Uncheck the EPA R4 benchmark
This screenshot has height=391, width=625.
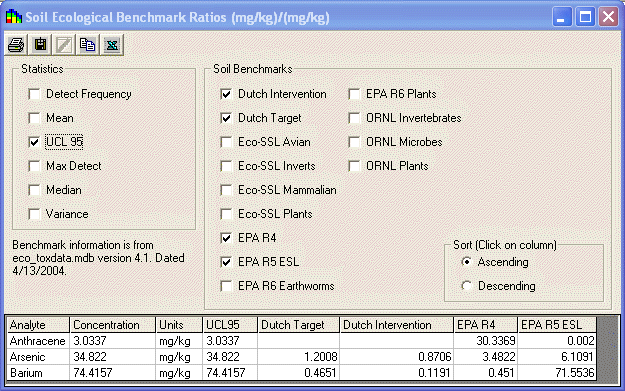pos(226,238)
